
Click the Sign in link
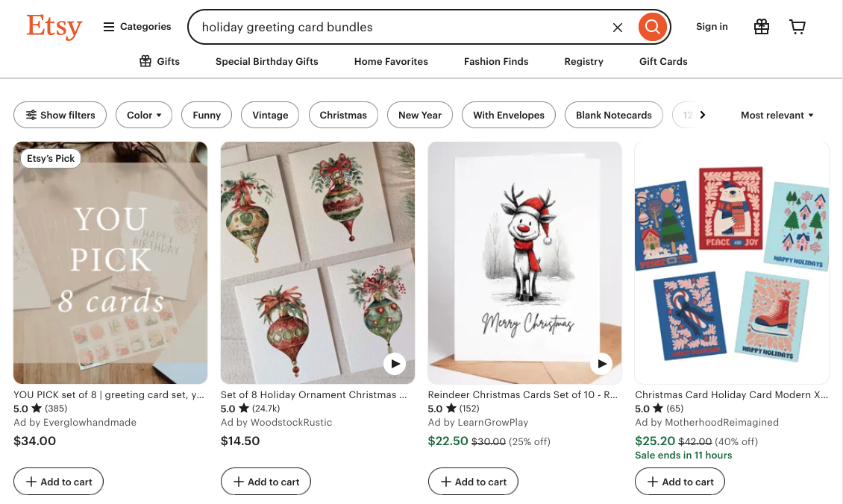tap(712, 27)
